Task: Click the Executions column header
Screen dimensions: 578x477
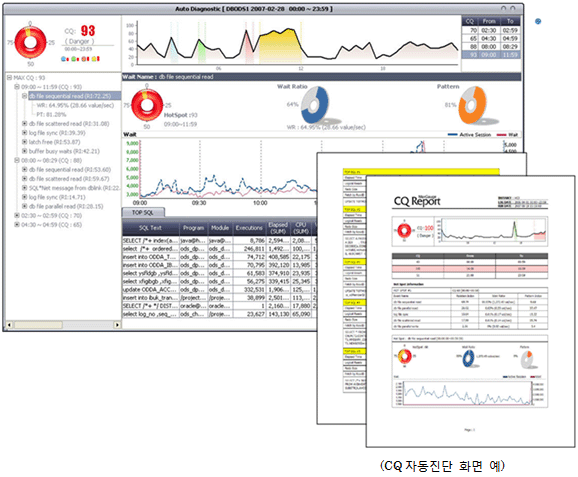Action: (x=249, y=228)
